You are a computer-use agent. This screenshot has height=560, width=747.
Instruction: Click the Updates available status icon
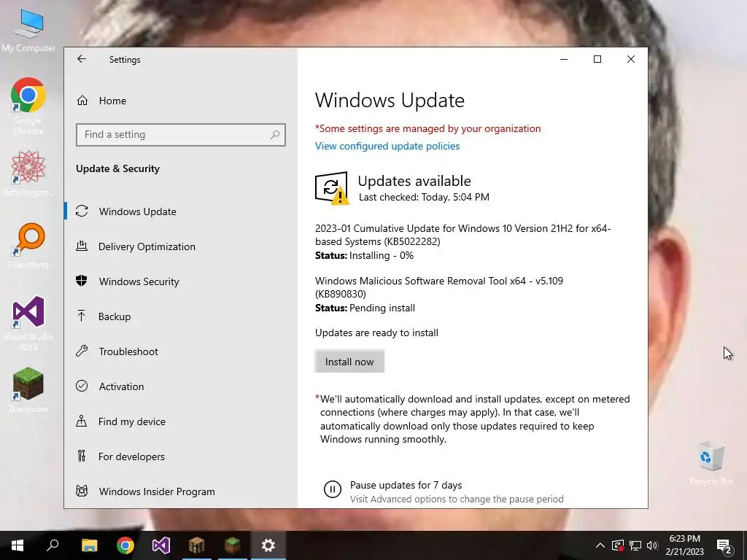(x=332, y=188)
